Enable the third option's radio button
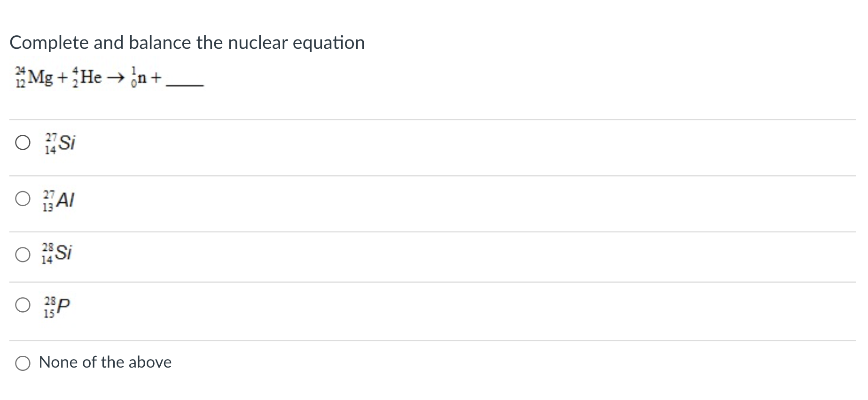 tap(22, 254)
